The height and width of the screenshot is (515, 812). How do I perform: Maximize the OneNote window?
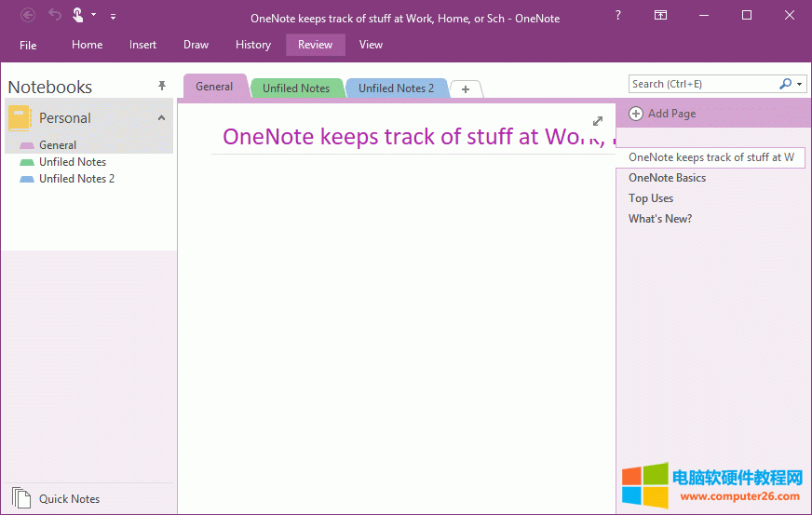[x=747, y=15]
